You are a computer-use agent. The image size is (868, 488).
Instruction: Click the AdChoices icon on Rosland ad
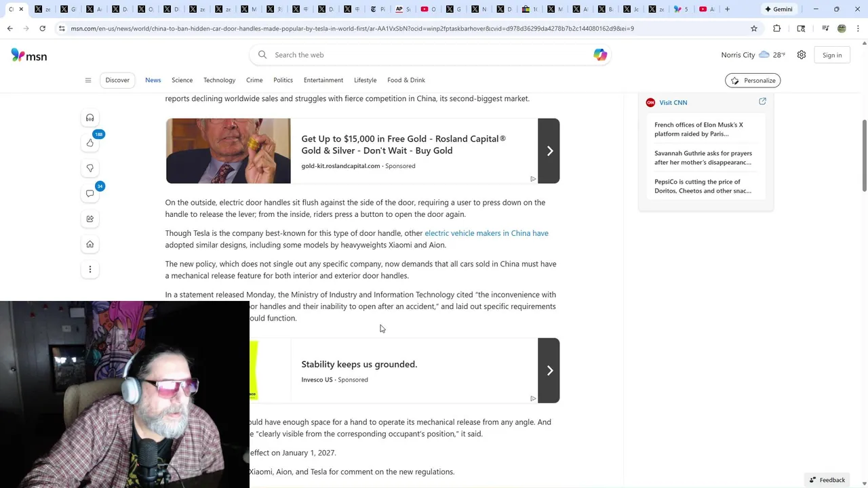533,179
